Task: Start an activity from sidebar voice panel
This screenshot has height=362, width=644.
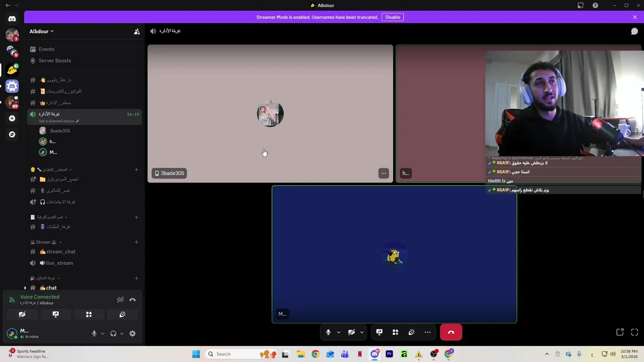Action: (x=89, y=314)
